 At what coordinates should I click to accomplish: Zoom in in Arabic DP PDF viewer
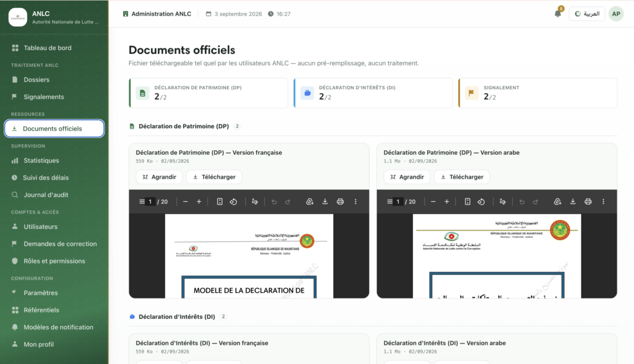pos(447,201)
